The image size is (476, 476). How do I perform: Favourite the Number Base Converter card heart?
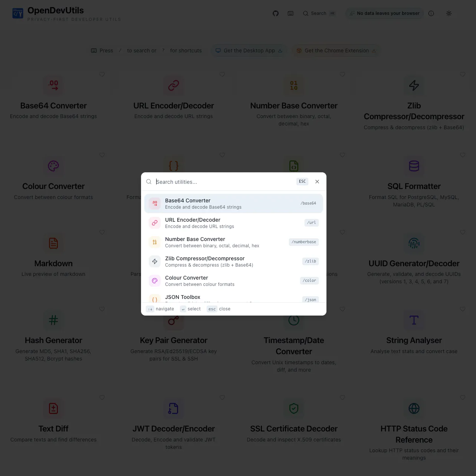point(342,74)
